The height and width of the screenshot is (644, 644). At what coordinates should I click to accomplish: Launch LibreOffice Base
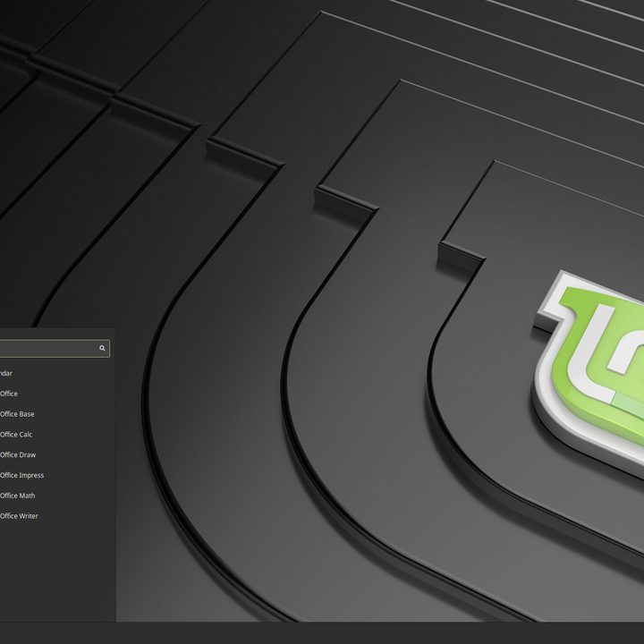tap(17, 414)
